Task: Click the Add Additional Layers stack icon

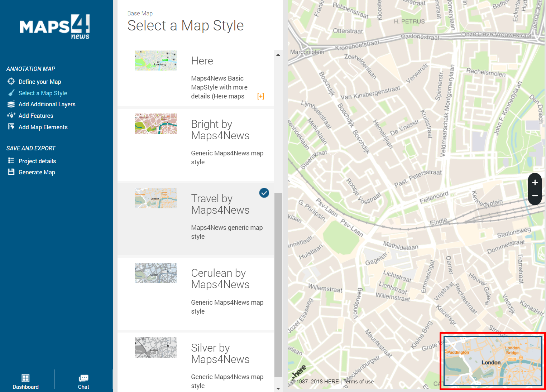Action: pyautogui.click(x=11, y=104)
